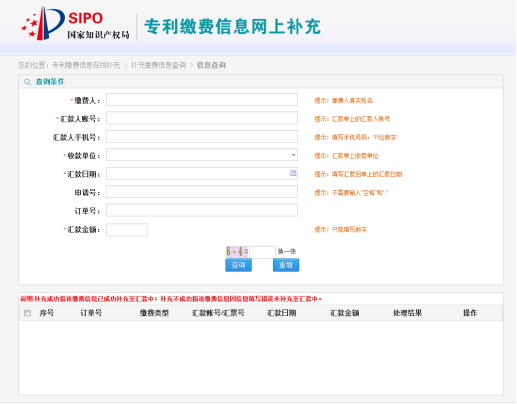The height and width of the screenshot is (404, 517).
Task: Click the SIPO logo icon
Action: coord(43,23)
